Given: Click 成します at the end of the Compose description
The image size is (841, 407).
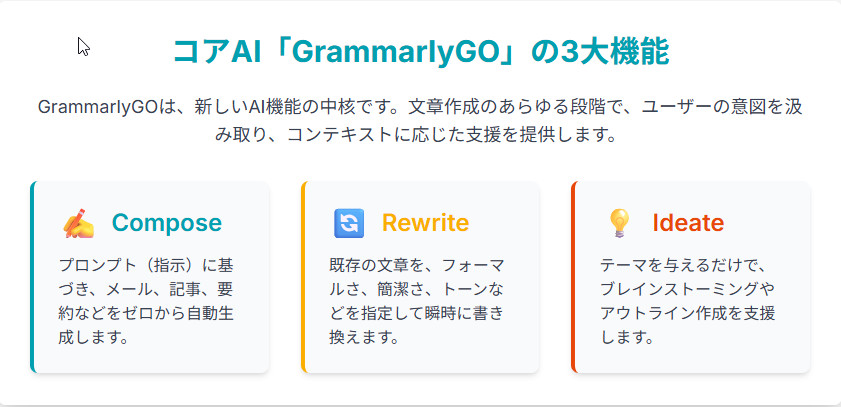Looking at the screenshot, I should pos(94,337).
